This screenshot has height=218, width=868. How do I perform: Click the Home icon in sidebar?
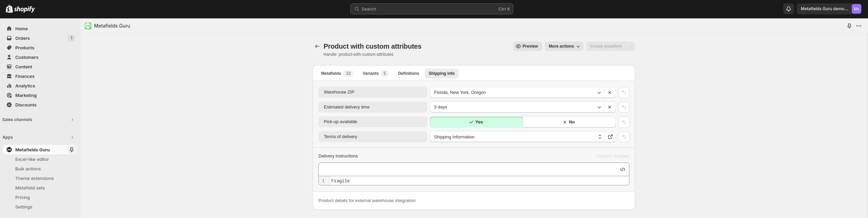pos(9,29)
